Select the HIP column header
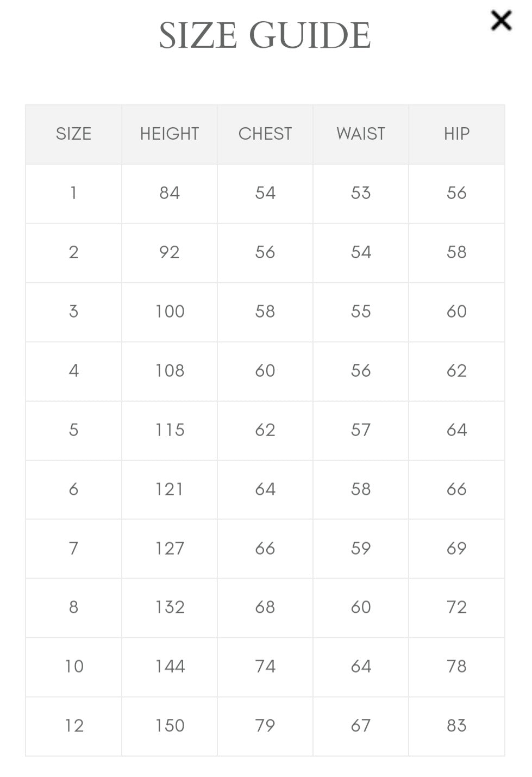 click(456, 134)
